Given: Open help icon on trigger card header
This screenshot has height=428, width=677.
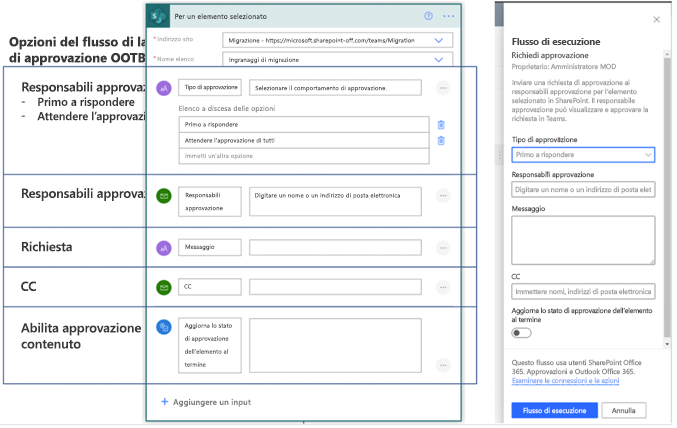Looking at the screenshot, I should [430, 16].
